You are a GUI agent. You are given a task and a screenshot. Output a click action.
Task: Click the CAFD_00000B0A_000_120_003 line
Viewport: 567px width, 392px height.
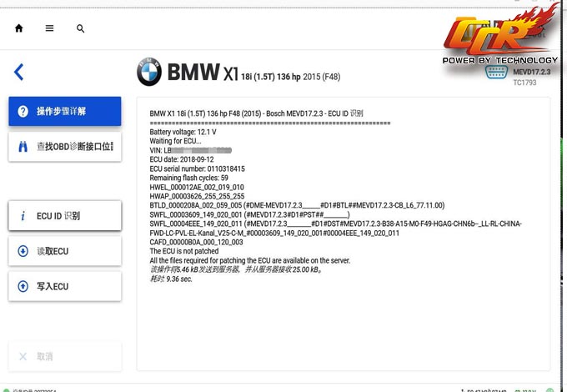[196, 242]
